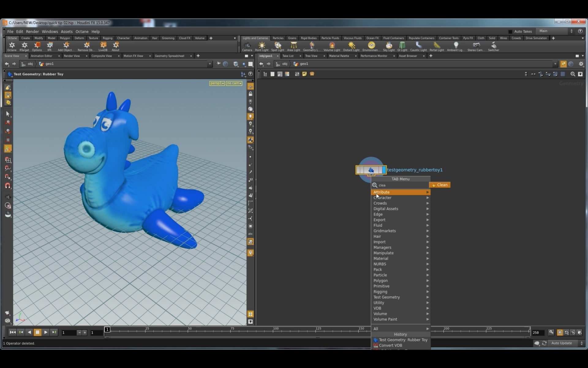The height and width of the screenshot is (368, 588).
Task: Select the Attribute menu category
Action: point(400,192)
